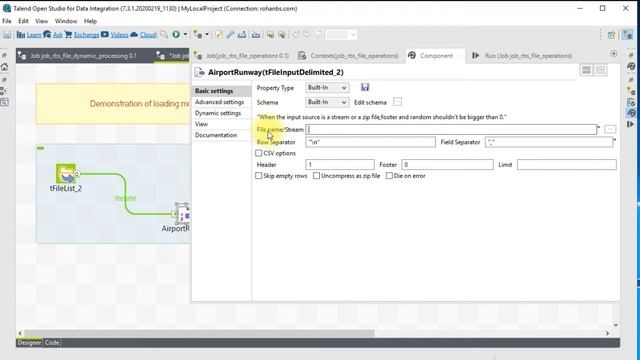The width and height of the screenshot is (640, 360).
Task: Select the AirportR component icon on the canvas
Action: 182,213
